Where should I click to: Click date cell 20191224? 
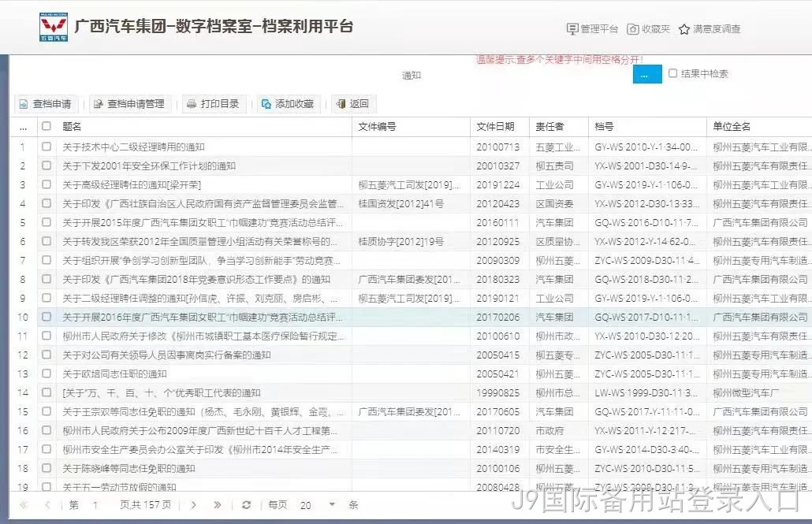coord(497,185)
